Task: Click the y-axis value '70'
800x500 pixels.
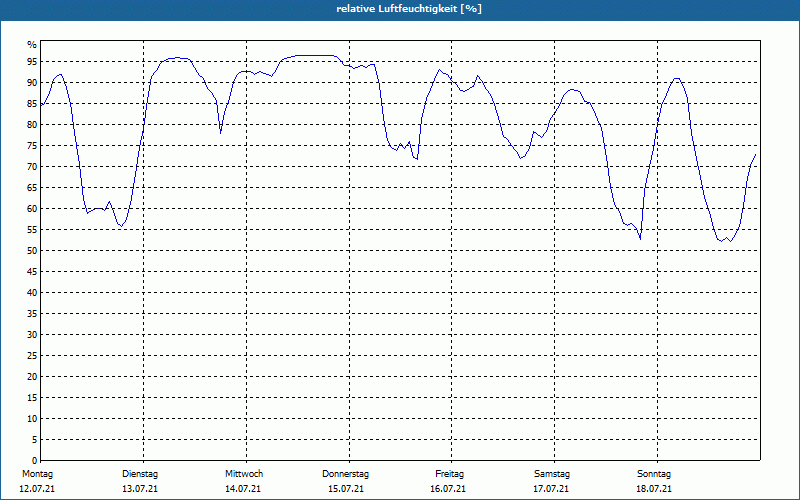Action: pyautogui.click(x=32, y=166)
